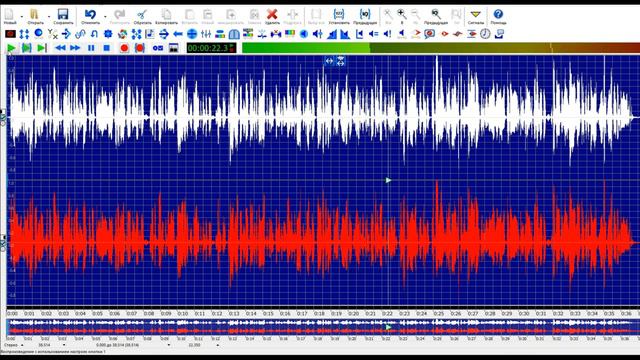Click the red X Delete icon
Viewport: 640px width, 360px height.
pos(272,14)
